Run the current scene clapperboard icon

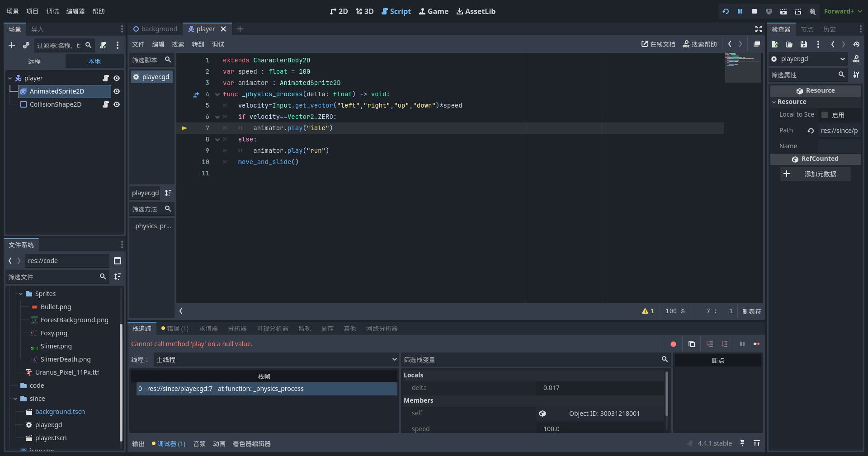[783, 11]
